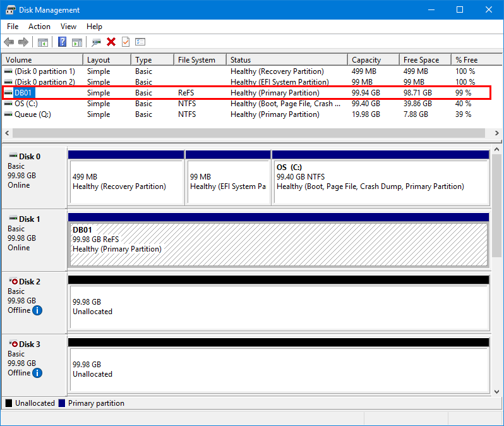Click the info icon on Disk 2
Viewport: 504px width, 426px height.
(x=37, y=310)
